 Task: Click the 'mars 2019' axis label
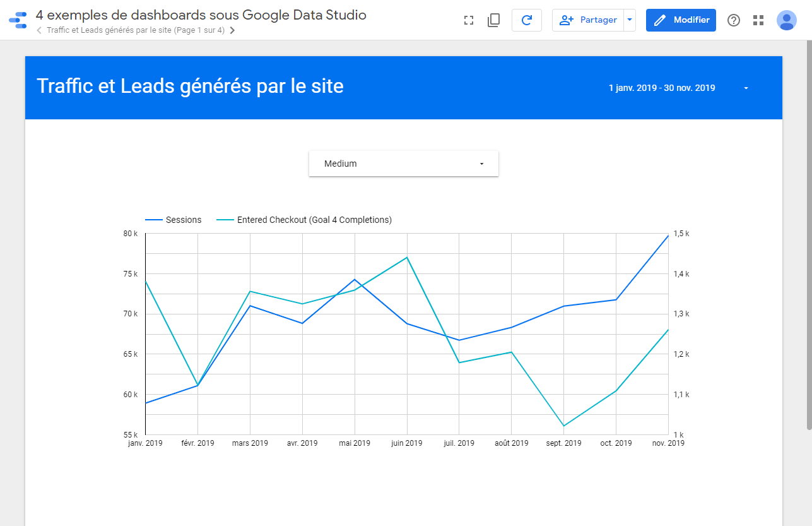[250, 443]
